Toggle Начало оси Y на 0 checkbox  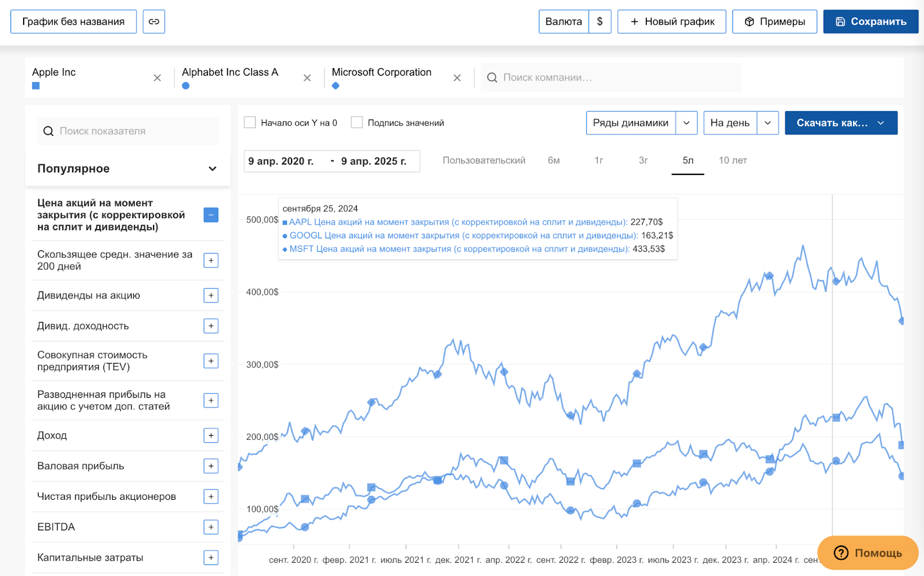pos(250,122)
